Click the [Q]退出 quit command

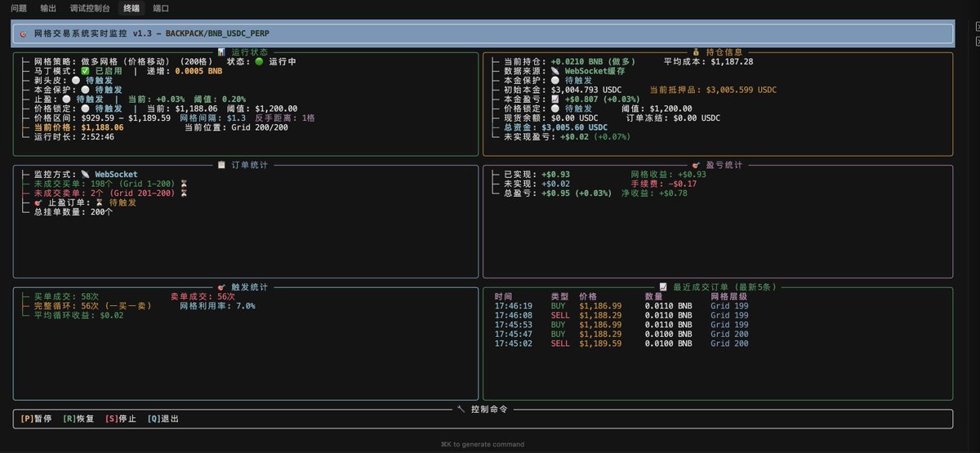(163, 419)
